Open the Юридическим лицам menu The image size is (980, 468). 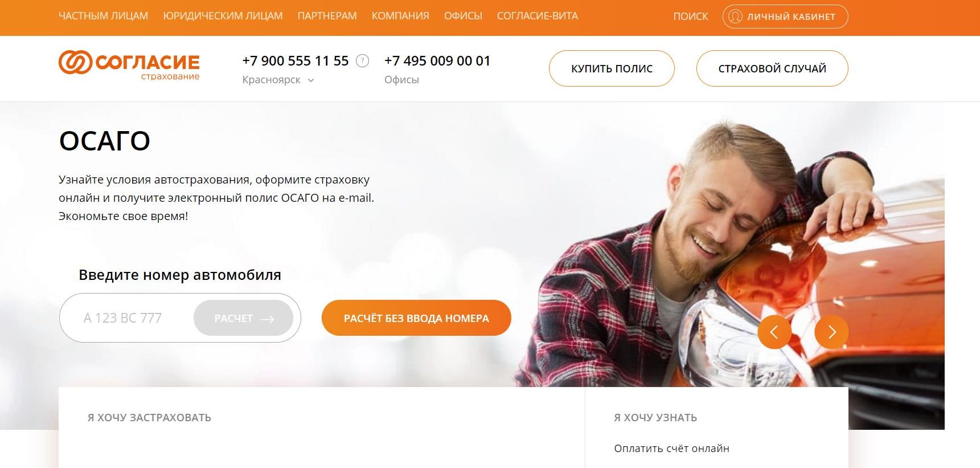223,16
